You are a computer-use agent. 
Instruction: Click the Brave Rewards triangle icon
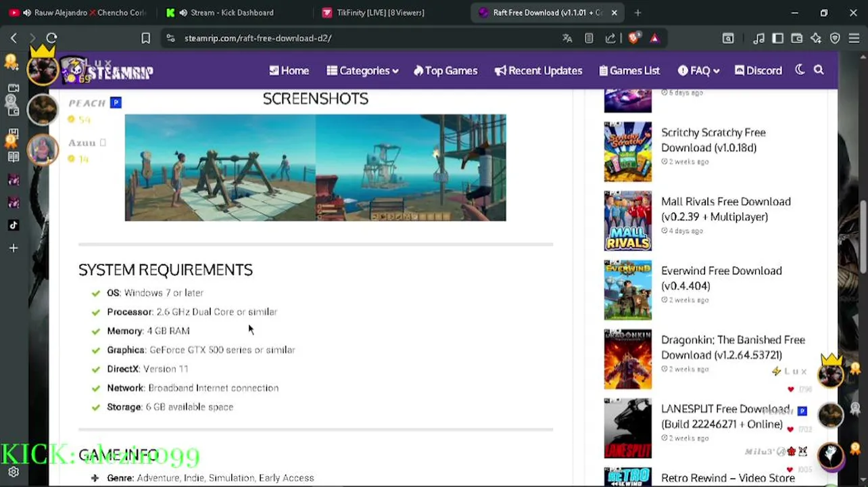pyautogui.click(x=654, y=39)
